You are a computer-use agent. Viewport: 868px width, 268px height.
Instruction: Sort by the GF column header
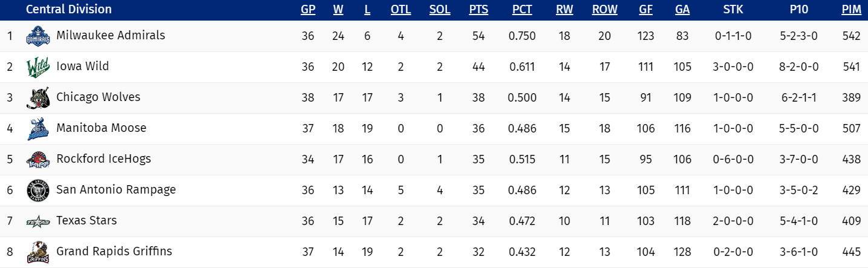click(645, 10)
